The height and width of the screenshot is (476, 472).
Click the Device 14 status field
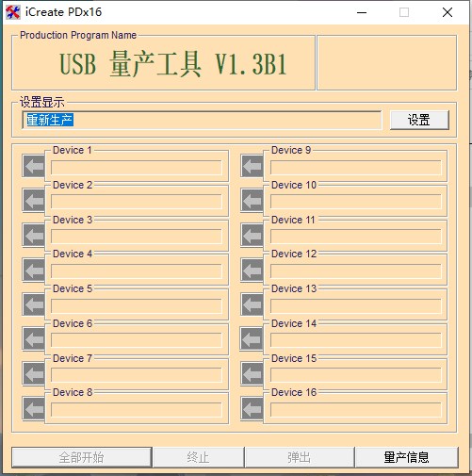(x=355, y=340)
